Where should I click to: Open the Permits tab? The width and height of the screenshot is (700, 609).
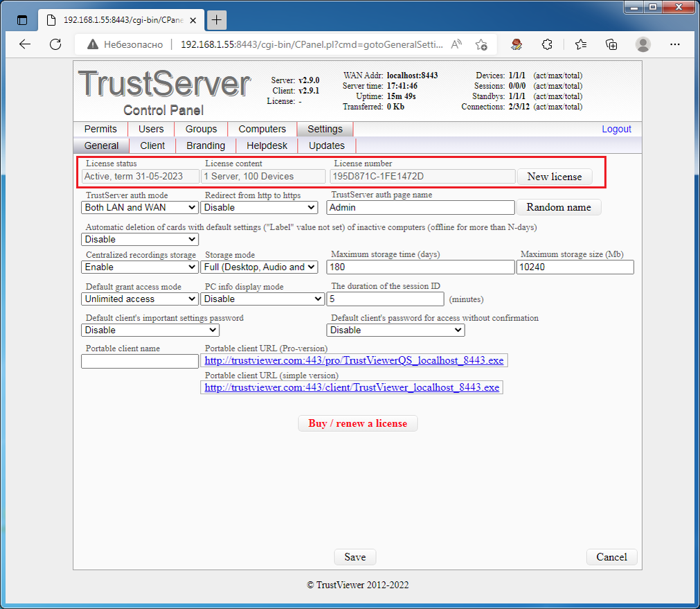point(100,129)
